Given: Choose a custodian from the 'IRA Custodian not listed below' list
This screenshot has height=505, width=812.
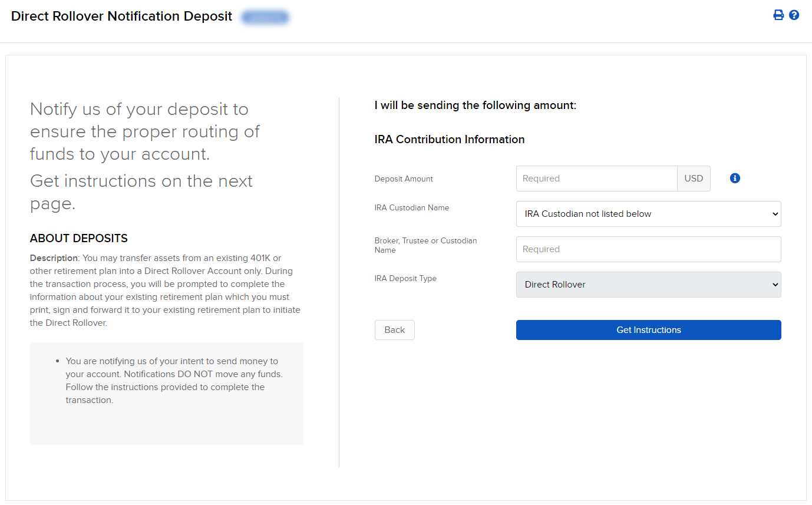Looking at the screenshot, I should (x=648, y=214).
